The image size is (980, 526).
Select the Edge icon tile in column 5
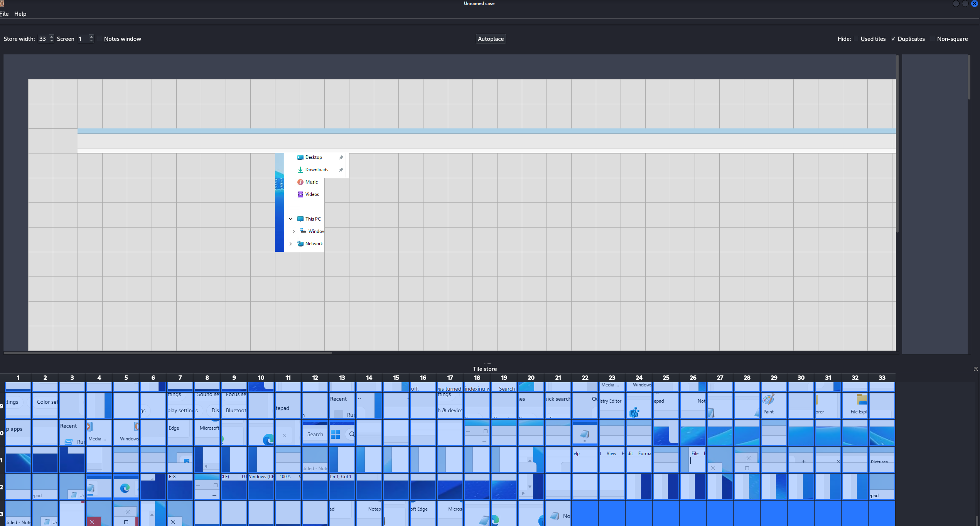[x=126, y=487]
